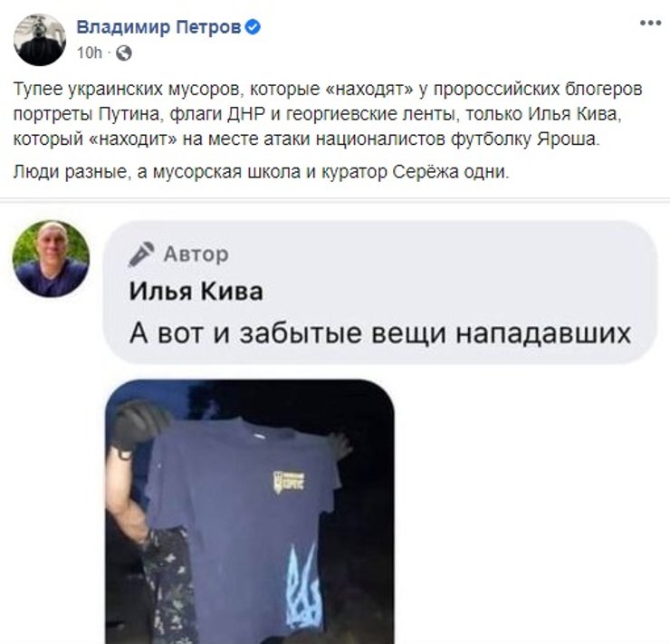Image resolution: width=670 pixels, height=644 pixels.
Task: Click the microphone author badge icon
Action: pyautogui.click(x=141, y=255)
